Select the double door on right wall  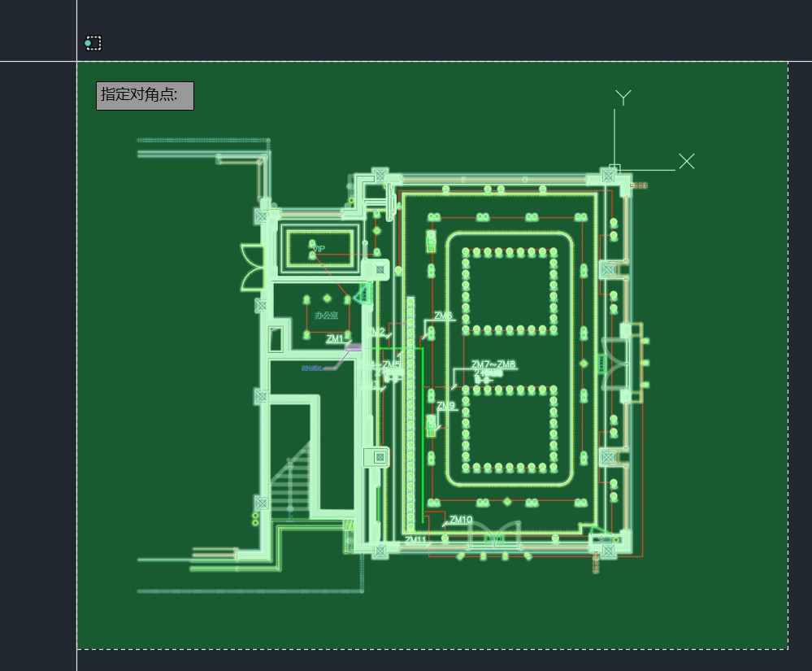(615, 362)
